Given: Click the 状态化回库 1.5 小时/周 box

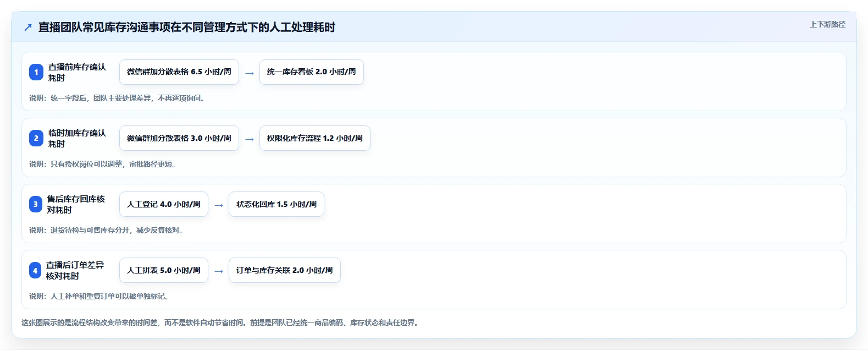Looking at the screenshot, I should pyautogui.click(x=277, y=204).
